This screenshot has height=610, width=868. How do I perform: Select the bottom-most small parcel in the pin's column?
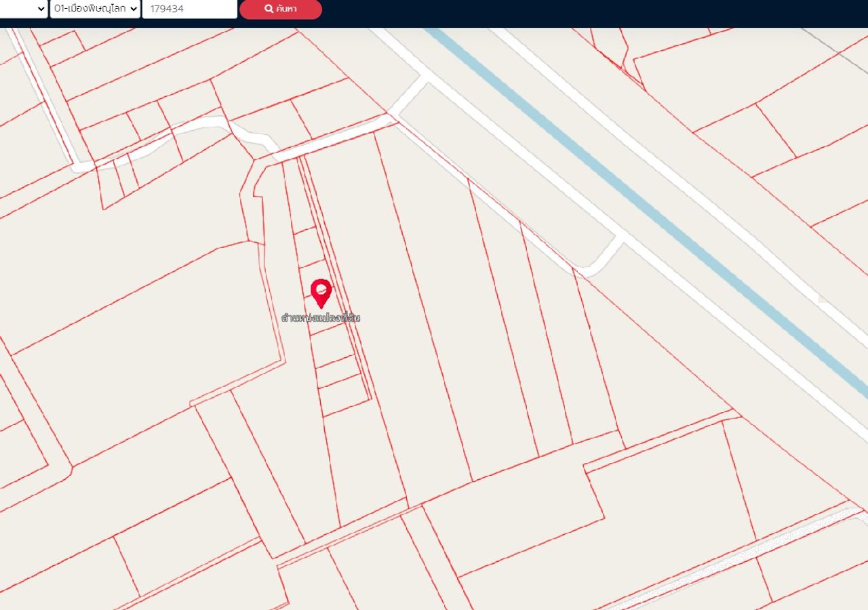344,396
